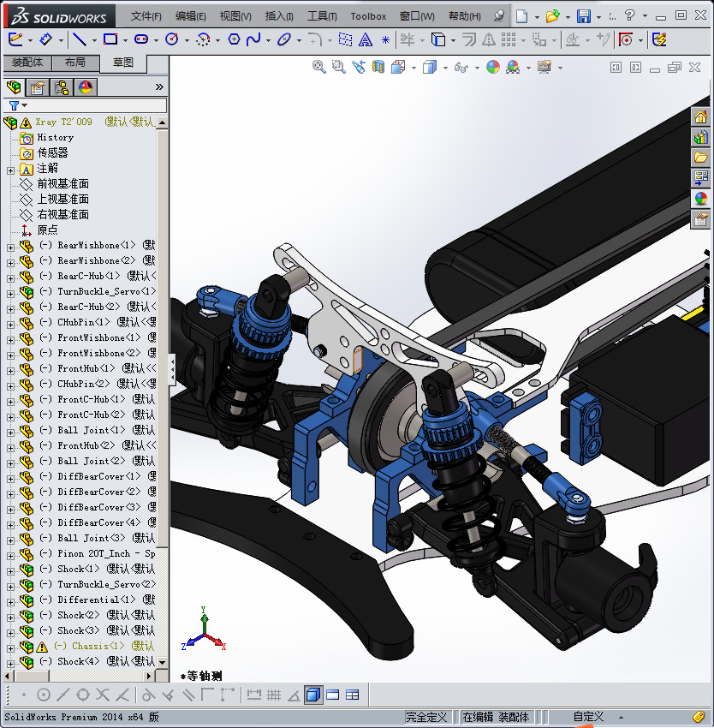
Task: Click the feature tree horizontal scrollbar
Action: pyautogui.click(x=79, y=676)
